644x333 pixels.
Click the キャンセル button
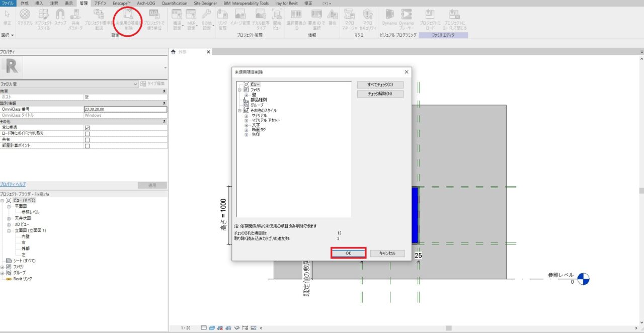click(x=387, y=254)
